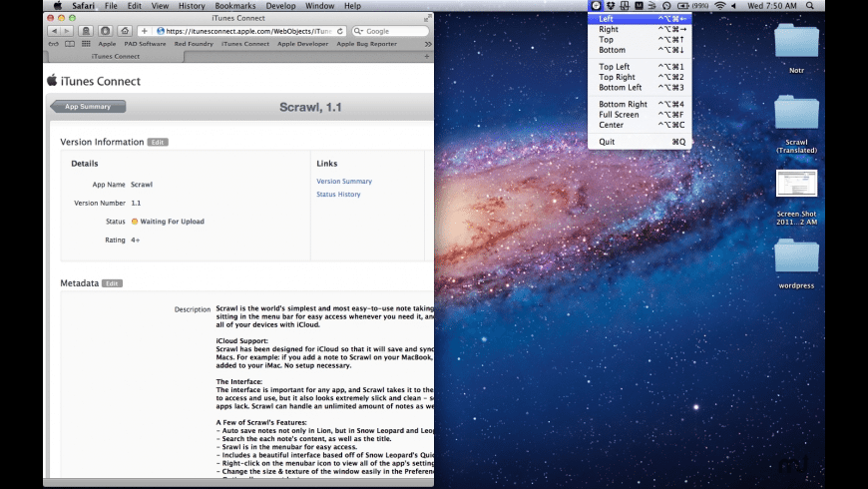Image resolution: width=868 pixels, height=489 pixels.
Task: Open the Reading List glasses icon
Action: coord(54,44)
